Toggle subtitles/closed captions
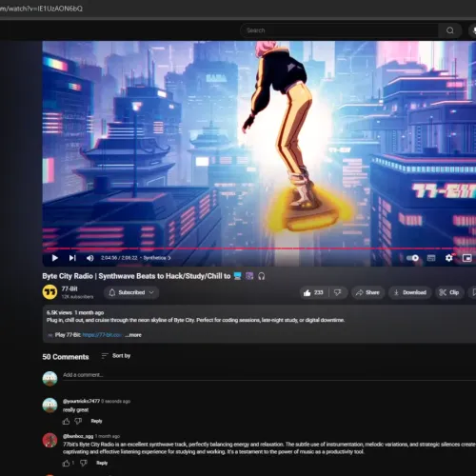This screenshot has height=476, width=476. tap(431, 258)
